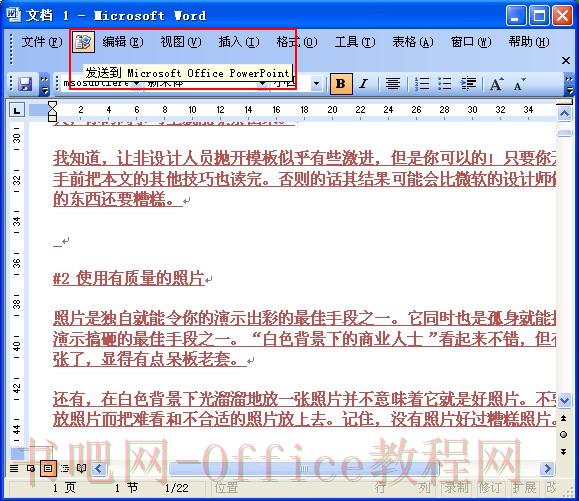Screen dimensions: 579x501
Task: Open the 工具(T) menu
Action: 355,42
